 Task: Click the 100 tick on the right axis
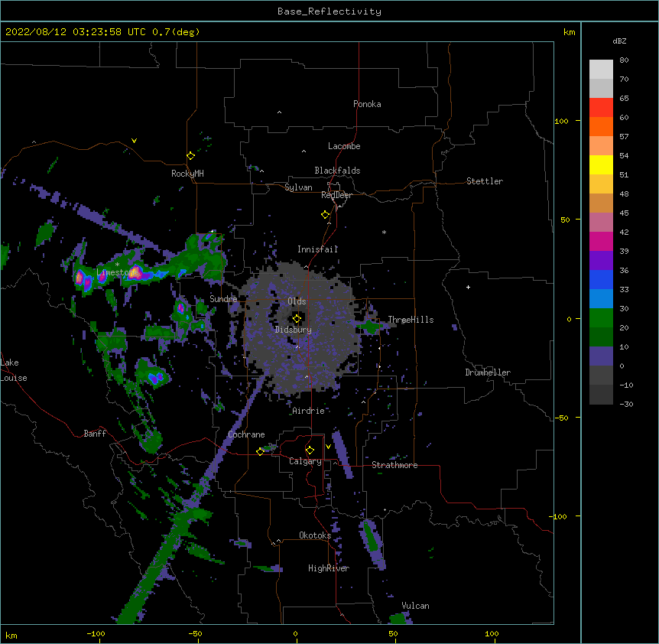[x=561, y=121]
